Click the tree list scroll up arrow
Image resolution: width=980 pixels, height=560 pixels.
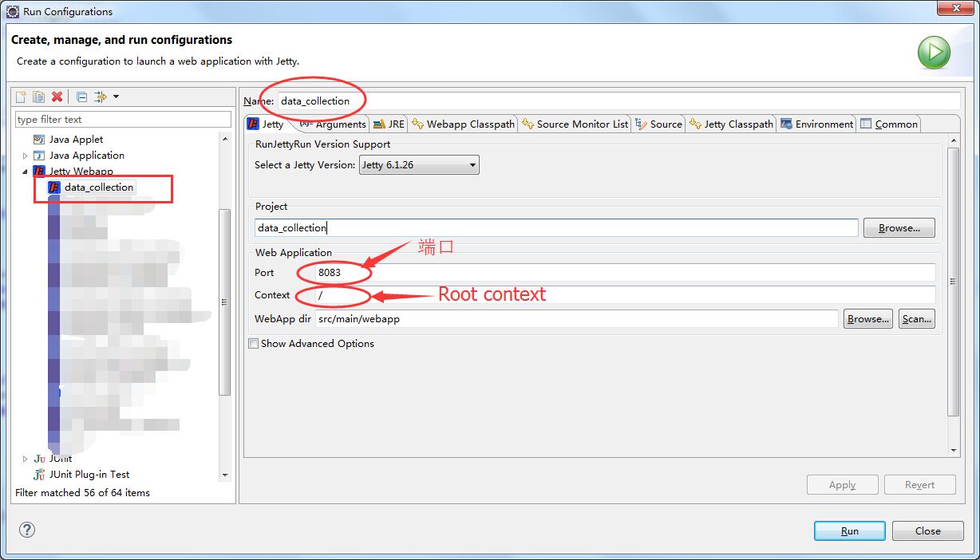(225, 139)
